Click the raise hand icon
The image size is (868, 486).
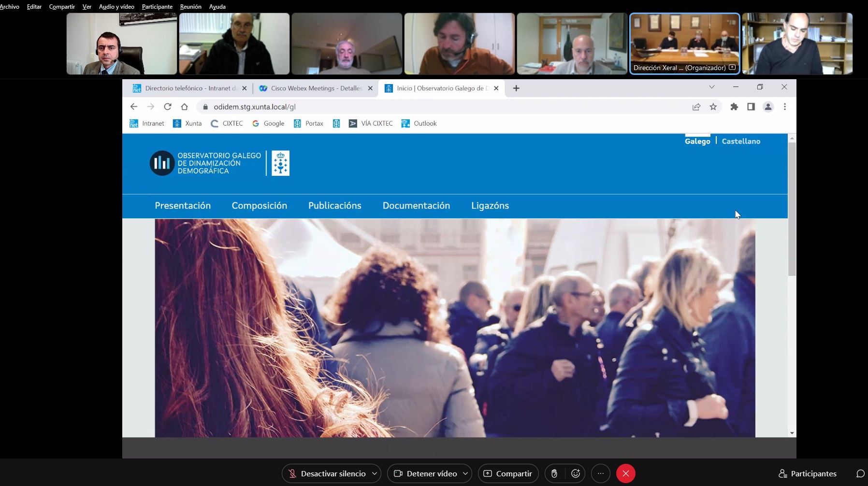[x=554, y=473]
